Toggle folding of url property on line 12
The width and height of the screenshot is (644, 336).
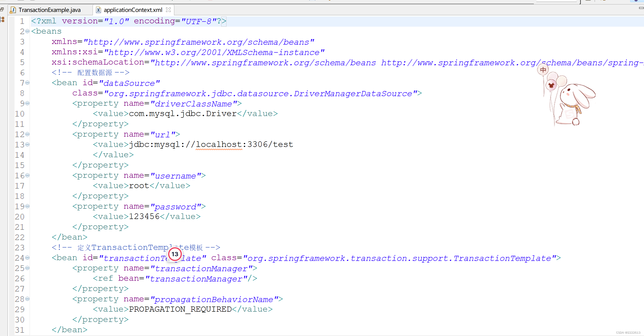28,134
